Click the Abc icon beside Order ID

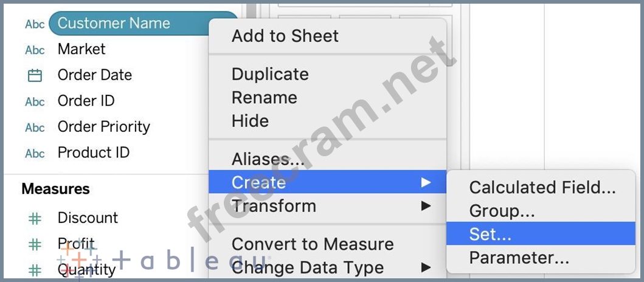35,101
